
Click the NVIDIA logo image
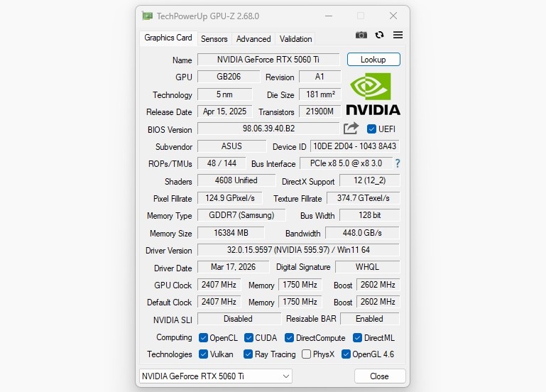[x=373, y=94]
